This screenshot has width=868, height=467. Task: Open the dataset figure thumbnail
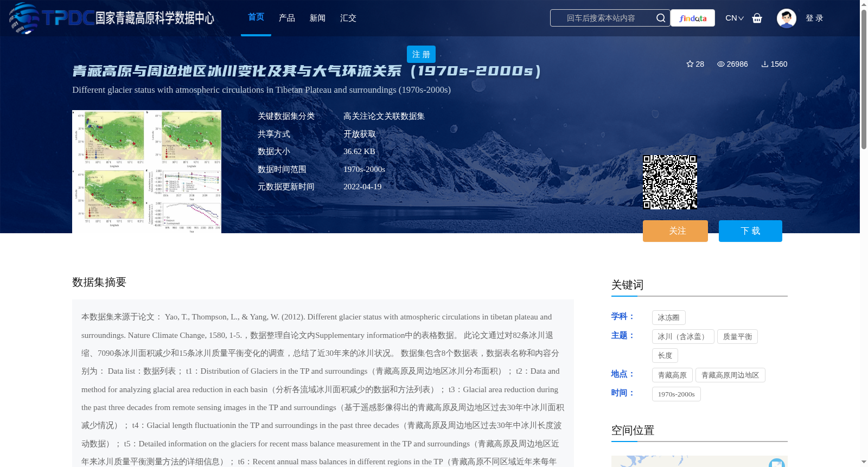[x=146, y=171]
